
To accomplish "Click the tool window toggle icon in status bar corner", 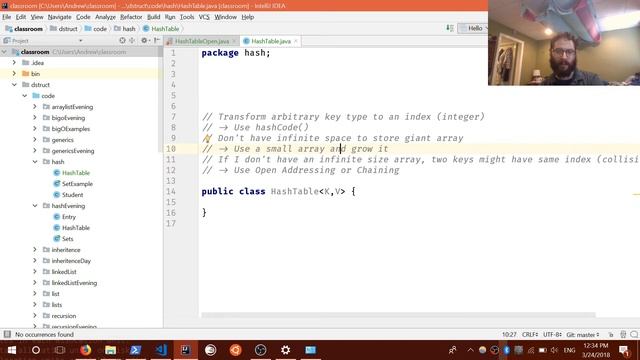I will point(7,335).
